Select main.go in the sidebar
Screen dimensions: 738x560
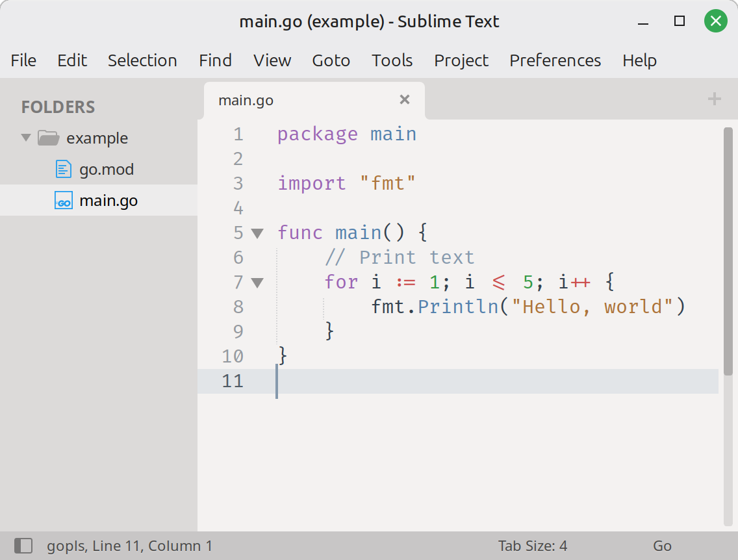point(99,201)
